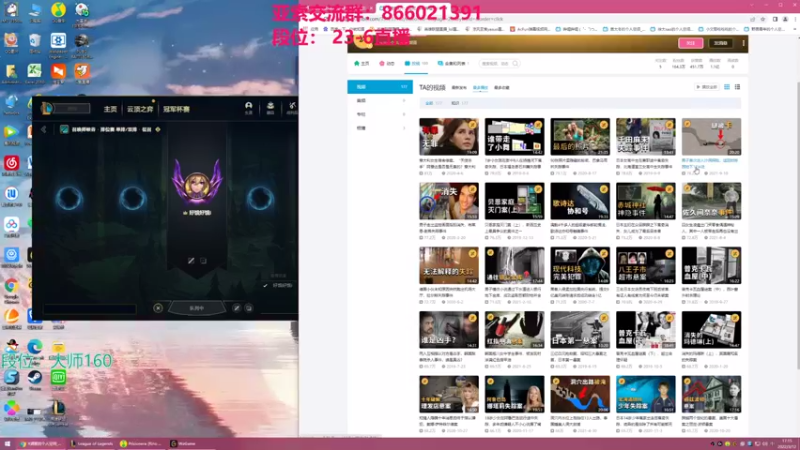Image resolution: width=800 pixels, height=450 pixels.
Task: Go to Bilibili space 动态 tab
Action: click(387, 64)
